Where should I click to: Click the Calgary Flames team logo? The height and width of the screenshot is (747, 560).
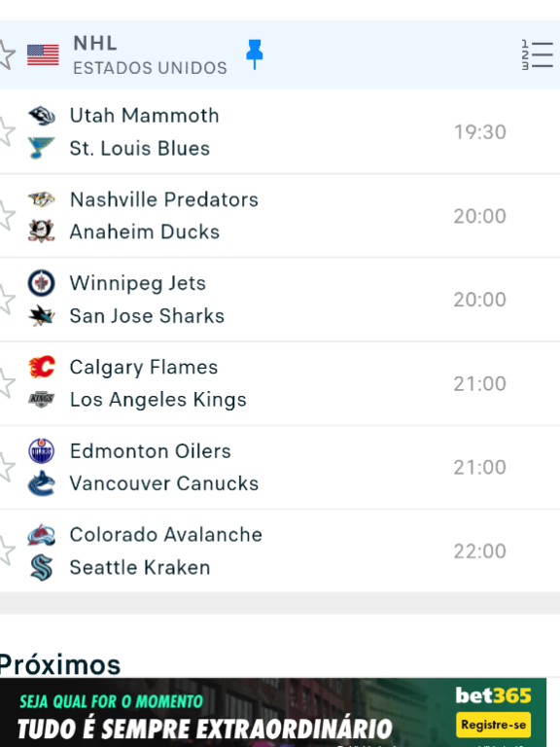[42, 368]
